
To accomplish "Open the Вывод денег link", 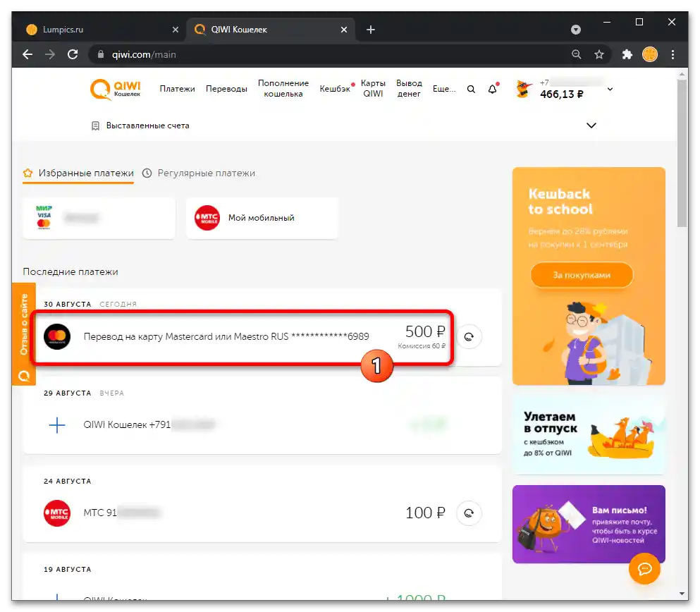I will pyautogui.click(x=409, y=89).
